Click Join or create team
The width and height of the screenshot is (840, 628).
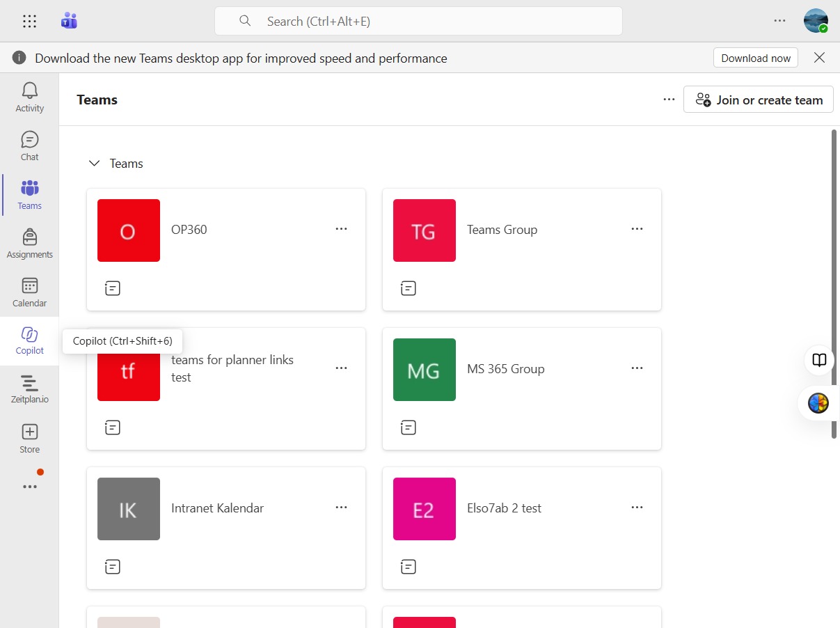(759, 100)
